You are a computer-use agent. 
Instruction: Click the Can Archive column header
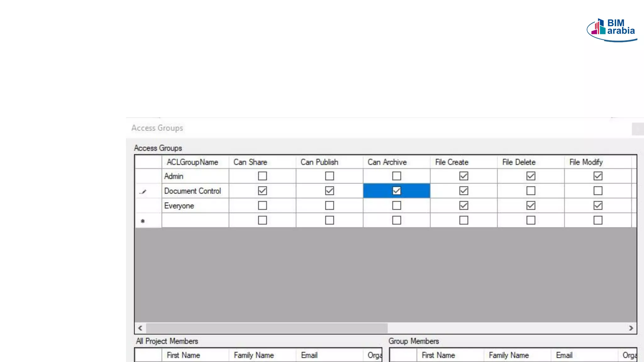pos(387,162)
